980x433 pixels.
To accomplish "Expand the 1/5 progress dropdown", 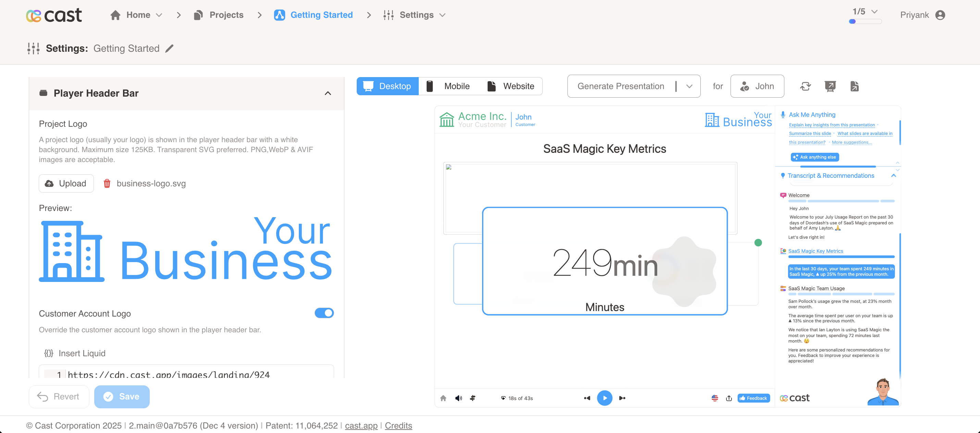I will pos(874,11).
